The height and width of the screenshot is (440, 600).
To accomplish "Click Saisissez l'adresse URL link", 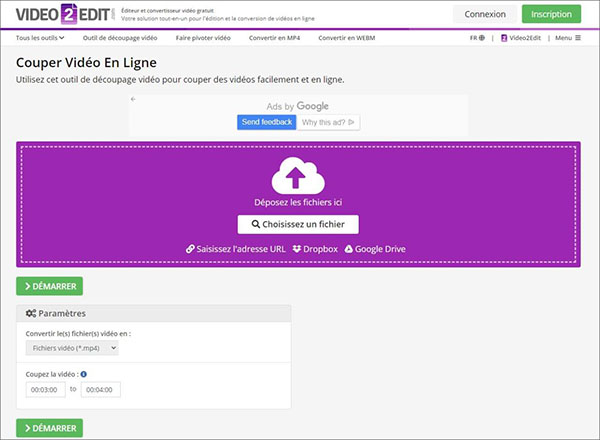I will [x=235, y=249].
